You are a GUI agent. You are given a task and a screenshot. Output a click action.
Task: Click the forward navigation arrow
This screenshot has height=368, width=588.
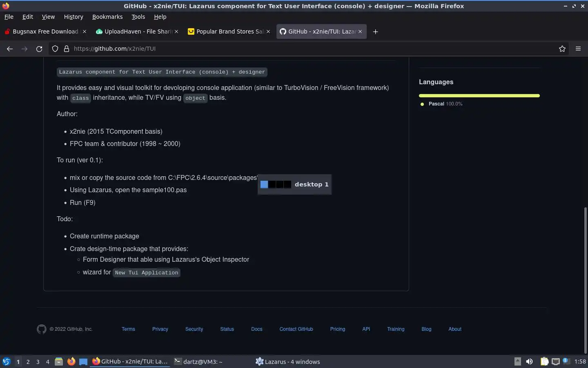click(x=24, y=49)
